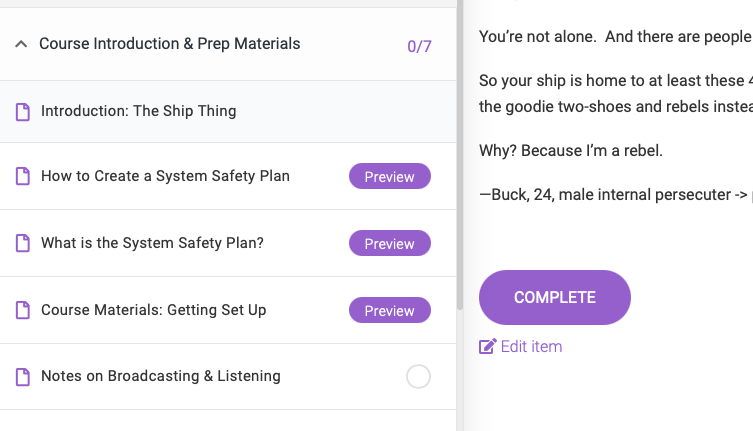
Task: Preview What is the System Safety Plan?
Action: click(389, 243)
